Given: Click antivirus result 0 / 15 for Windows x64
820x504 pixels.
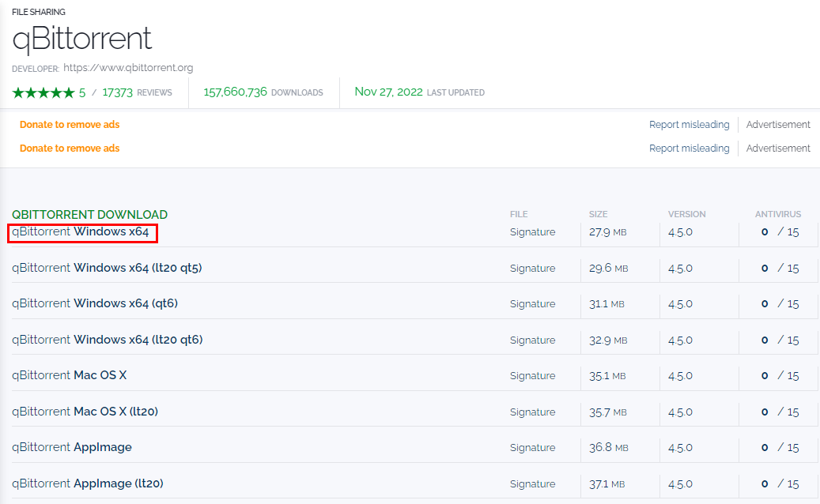Looking at the screenshot, I should (780, 232).
